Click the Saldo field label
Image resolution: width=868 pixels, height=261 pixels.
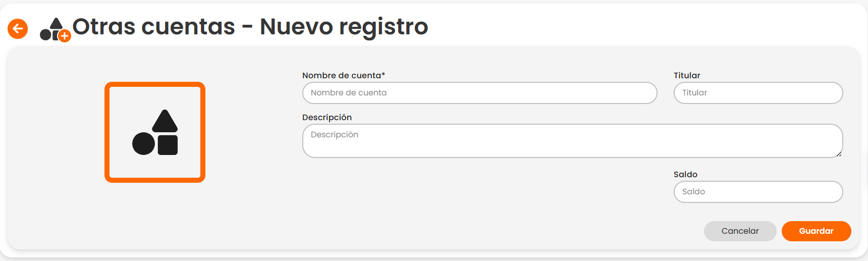pos(685,174)
